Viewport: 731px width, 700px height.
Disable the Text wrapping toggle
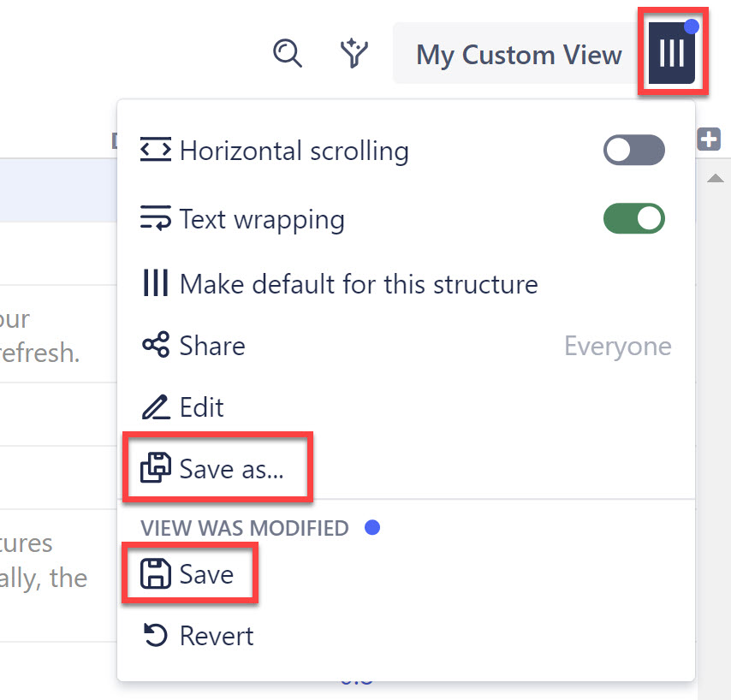coord(633,218)
